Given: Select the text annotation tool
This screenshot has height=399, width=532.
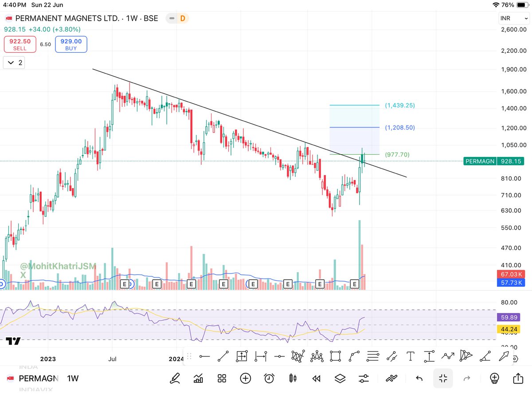Looking at the screenshot, I should pyautogui.click(x=411, y=356).
